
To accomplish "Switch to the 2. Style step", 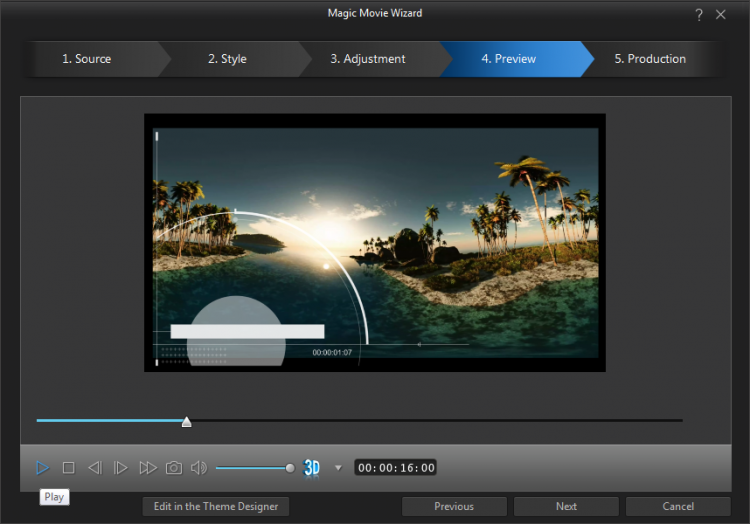I will 227,59.
